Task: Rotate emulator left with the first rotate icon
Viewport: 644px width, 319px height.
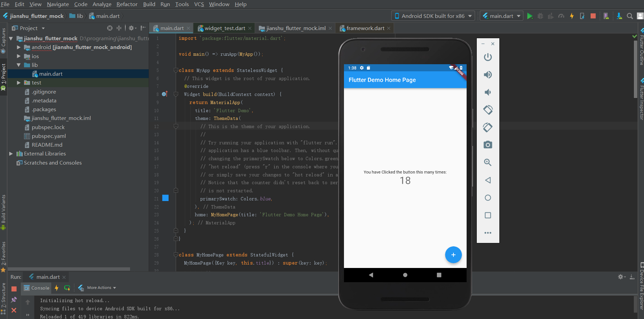Action: (x=488, y=110)
